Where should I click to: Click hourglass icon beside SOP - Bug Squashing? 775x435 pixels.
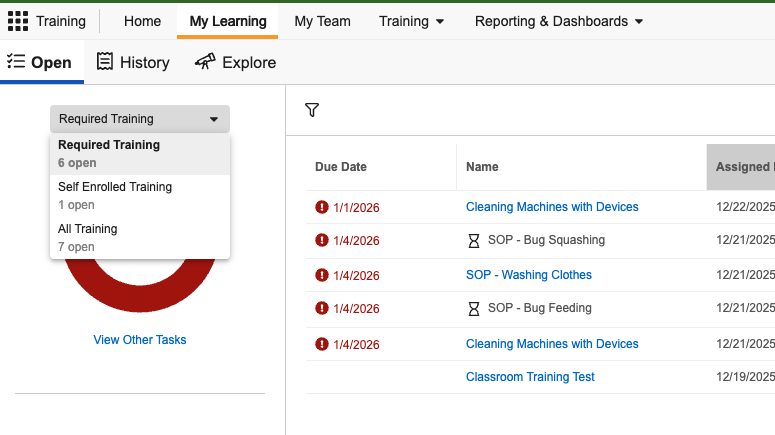[474, 241]
